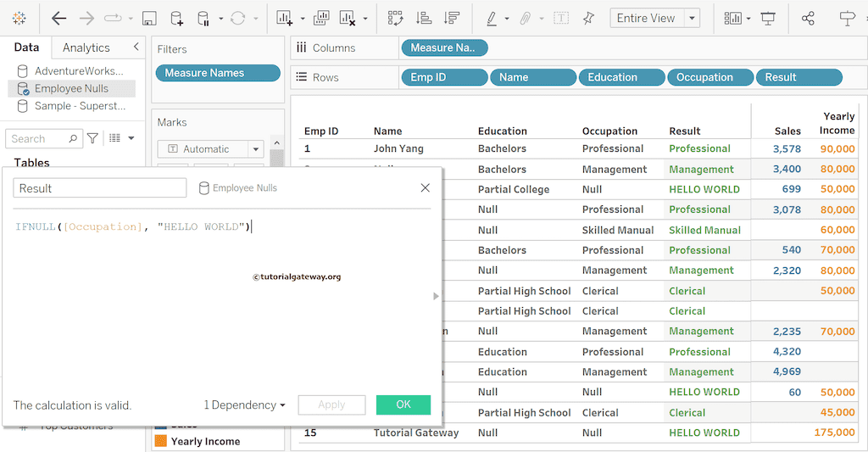Click the Result pill on Rows
Viewport: 868px width, 452px height.
[798, 77]
